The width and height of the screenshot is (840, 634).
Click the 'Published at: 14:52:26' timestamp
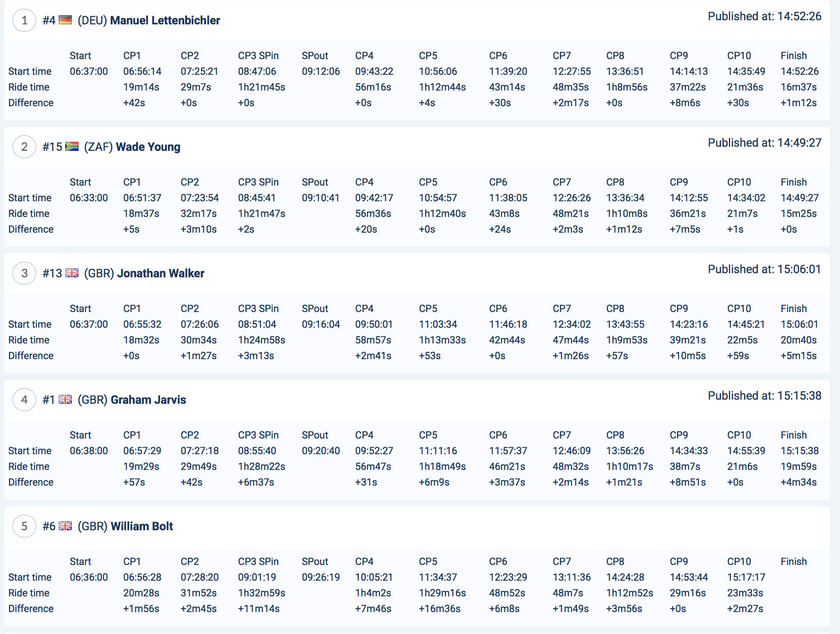point(764,16)
